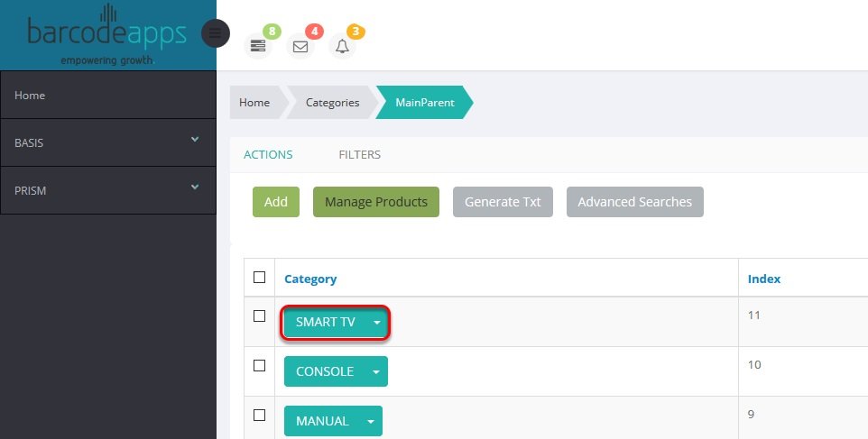This screenshot has width=868, height=439.
Task: Click the MainParent breadcrumb
Action: click(425, 102)
